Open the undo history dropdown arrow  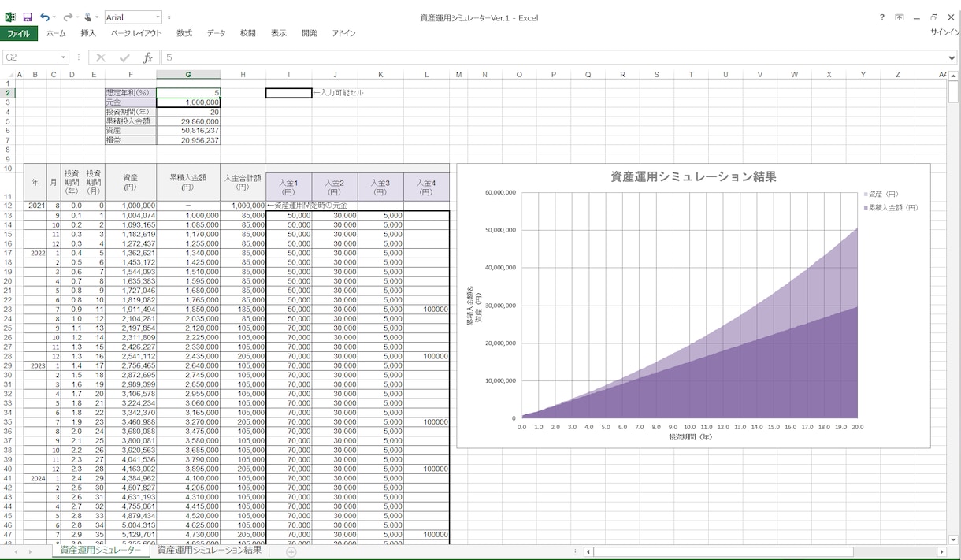(x=54, y=17)
